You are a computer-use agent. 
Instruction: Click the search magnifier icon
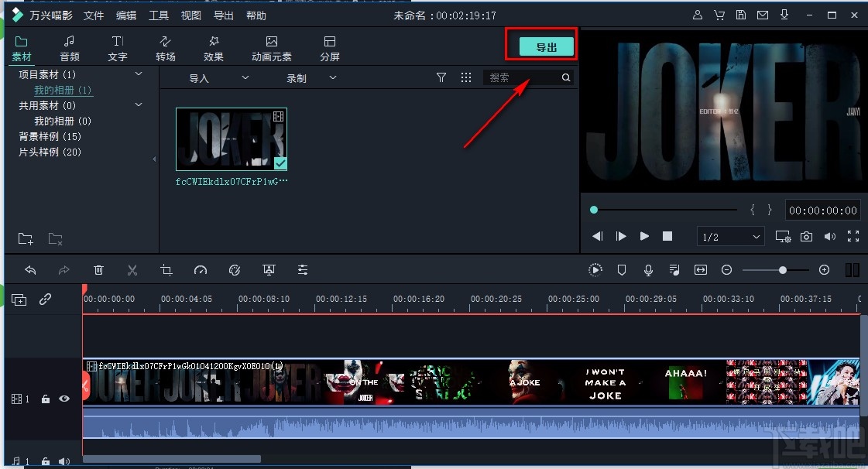(x=566, y=77)
